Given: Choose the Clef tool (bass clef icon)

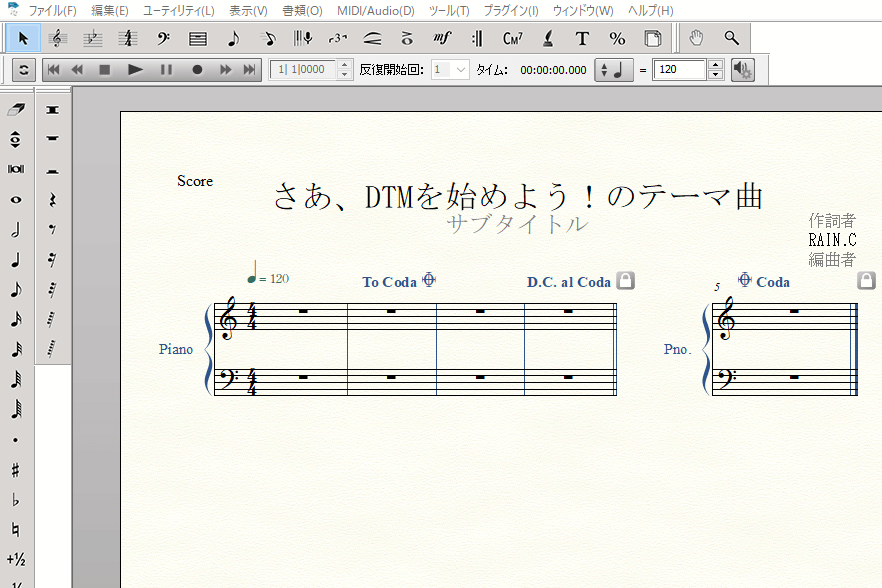Looking at the screenshot, I should pos(163,38).
